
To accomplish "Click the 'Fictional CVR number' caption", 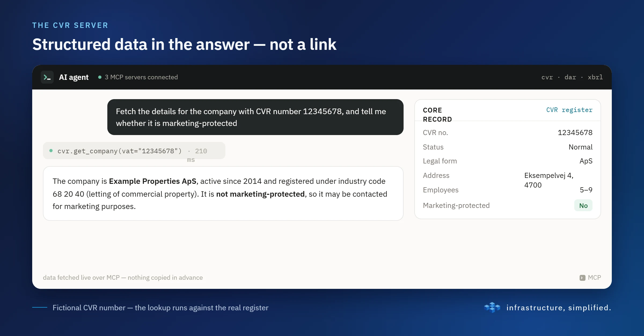I will 160,308.
